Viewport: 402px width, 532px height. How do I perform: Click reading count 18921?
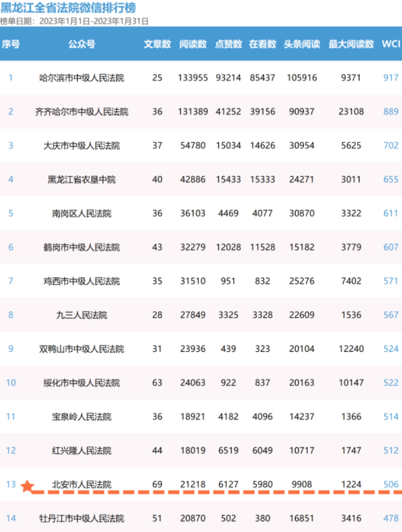click(193, 416)
